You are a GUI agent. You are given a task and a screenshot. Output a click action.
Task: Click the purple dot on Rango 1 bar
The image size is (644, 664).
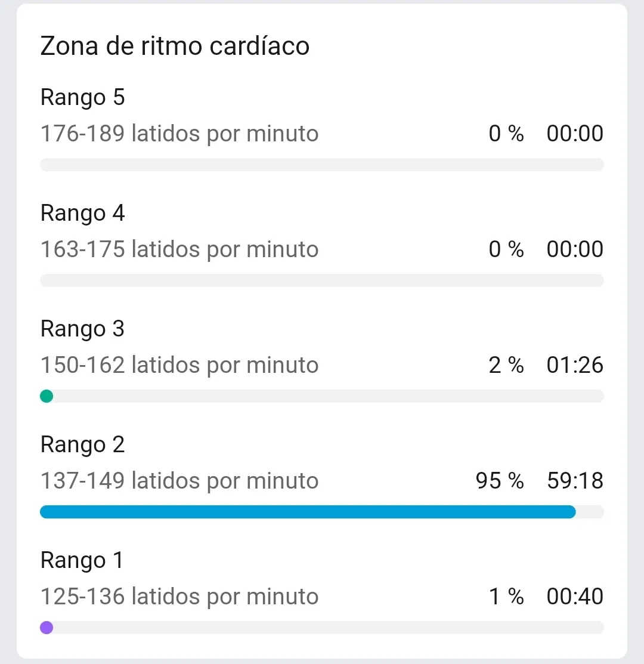pos(47,628)
